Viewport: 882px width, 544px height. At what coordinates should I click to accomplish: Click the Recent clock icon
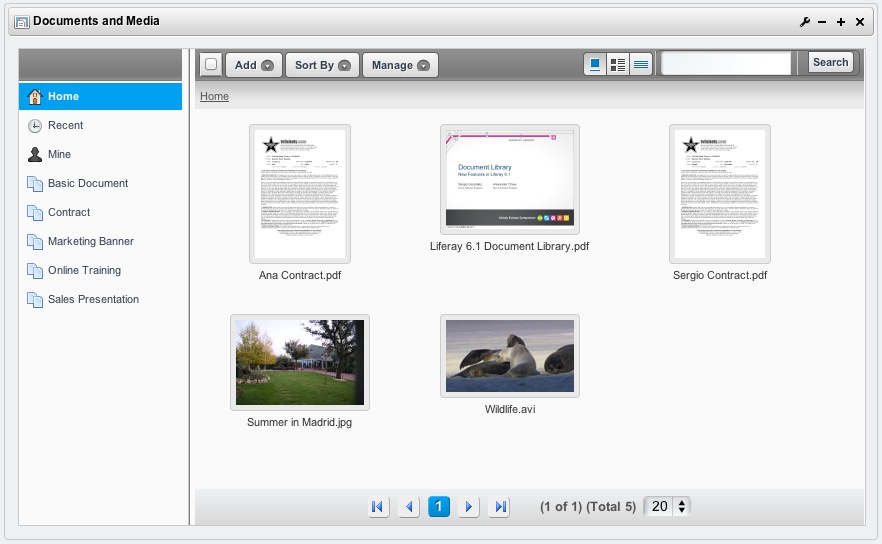35,125
